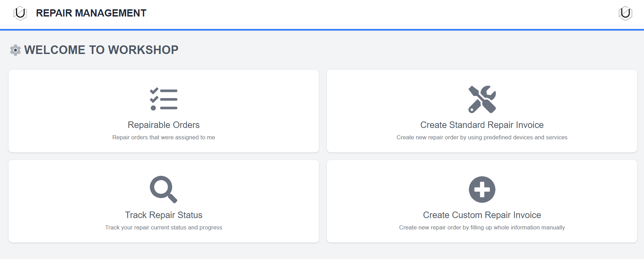Open the user profile icon in top-right corner
This screenshot has height=259, width=644.
coord(625,13)
